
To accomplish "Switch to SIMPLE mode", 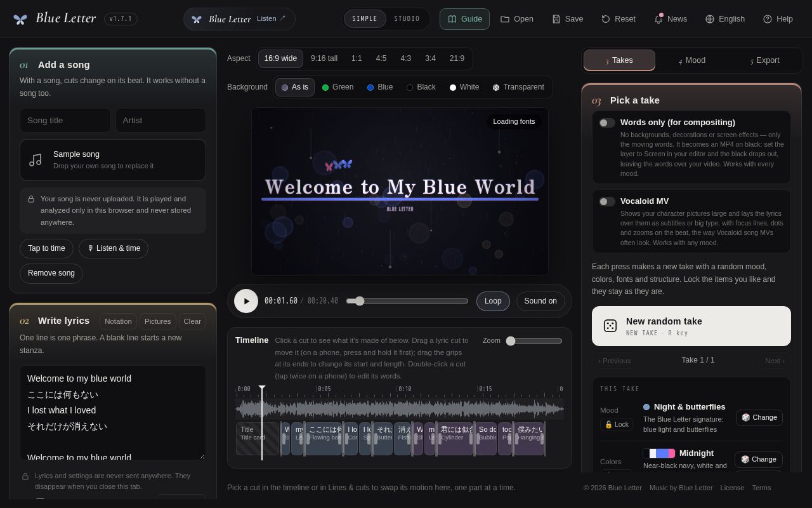I will coord(365,19).
